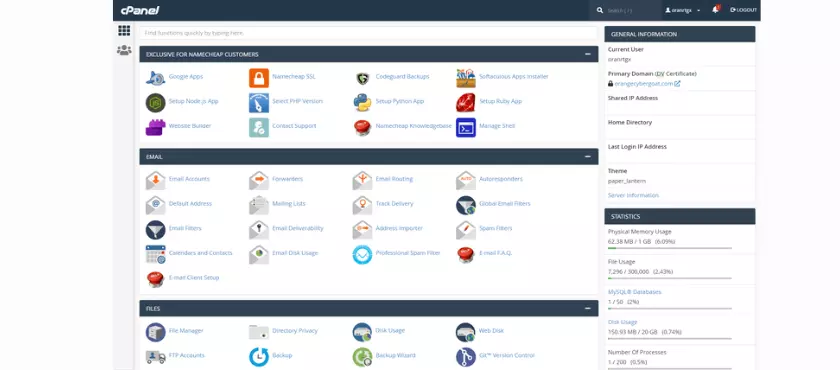Open Backup clock icon
840x370 pixels.
point(259,357)
